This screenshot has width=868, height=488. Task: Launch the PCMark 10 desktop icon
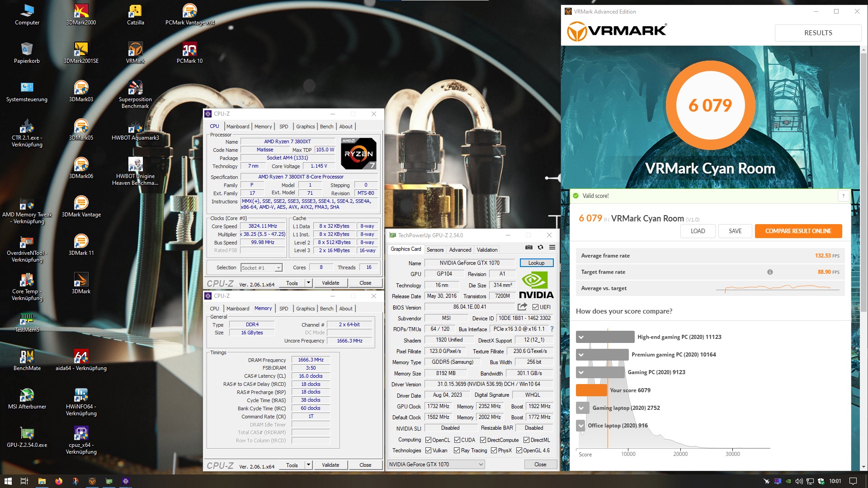(x=189, y=52)
